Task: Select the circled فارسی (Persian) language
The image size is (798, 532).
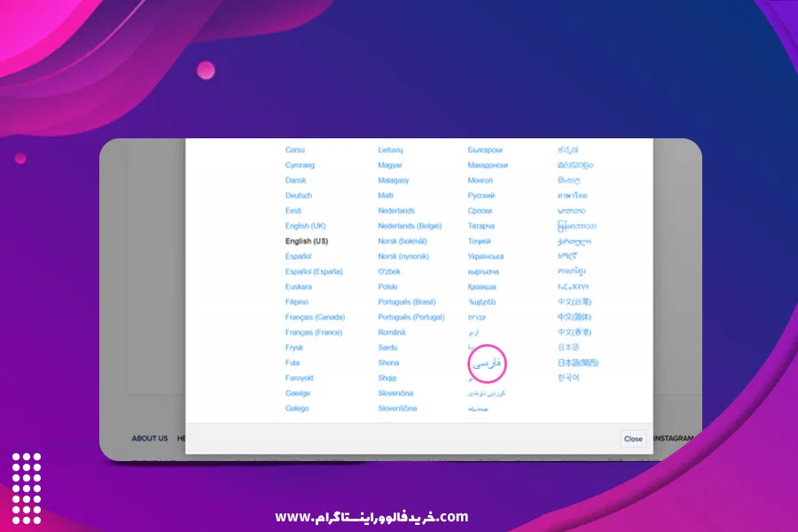Action: [x=487, y=364]
